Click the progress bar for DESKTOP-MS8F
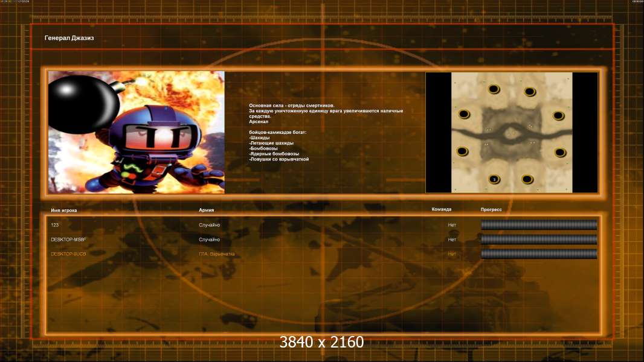The width and height of the screenshot is (644, 362). coord(539,239)
